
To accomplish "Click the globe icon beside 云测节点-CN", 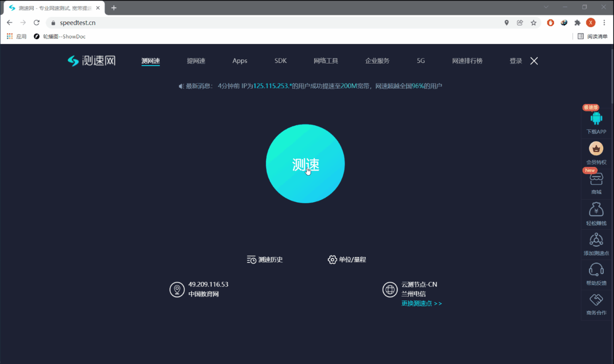I will pyautogui.click(x=390, y=290).
